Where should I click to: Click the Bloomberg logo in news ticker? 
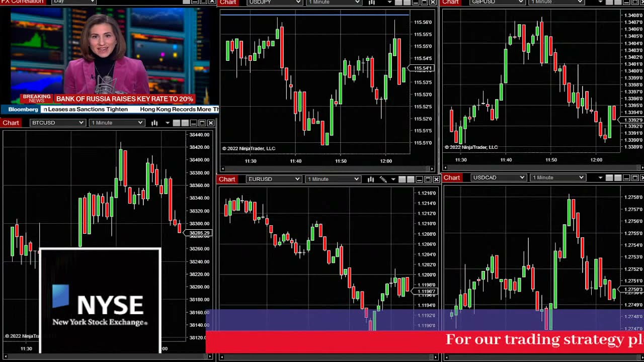pos(23,110)
